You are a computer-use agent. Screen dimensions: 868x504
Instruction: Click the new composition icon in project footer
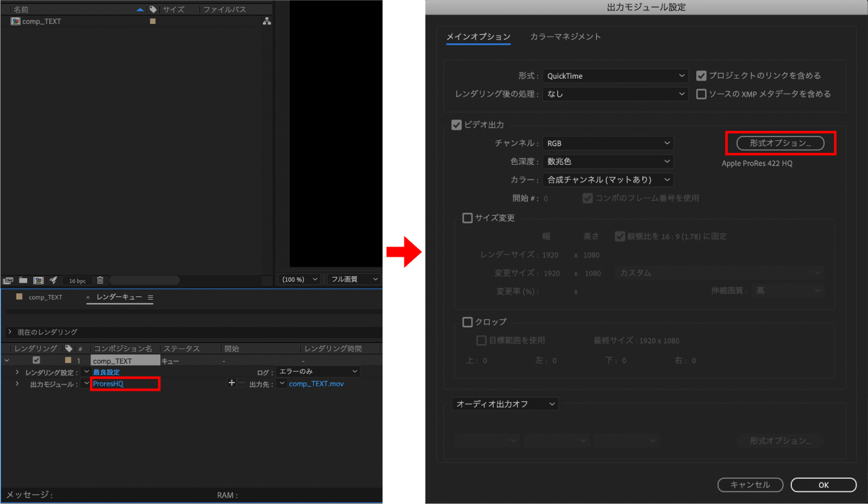click(x=38, y=280)
